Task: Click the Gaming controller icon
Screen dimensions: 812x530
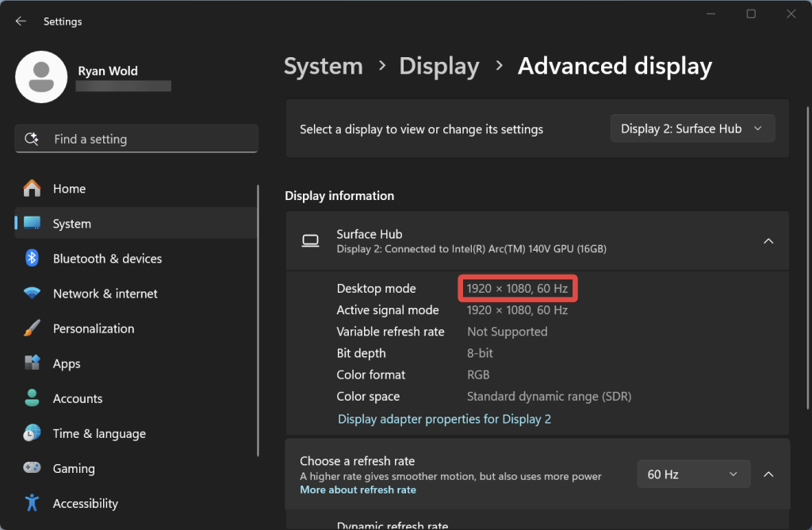Action: click(x=32, y=468)
